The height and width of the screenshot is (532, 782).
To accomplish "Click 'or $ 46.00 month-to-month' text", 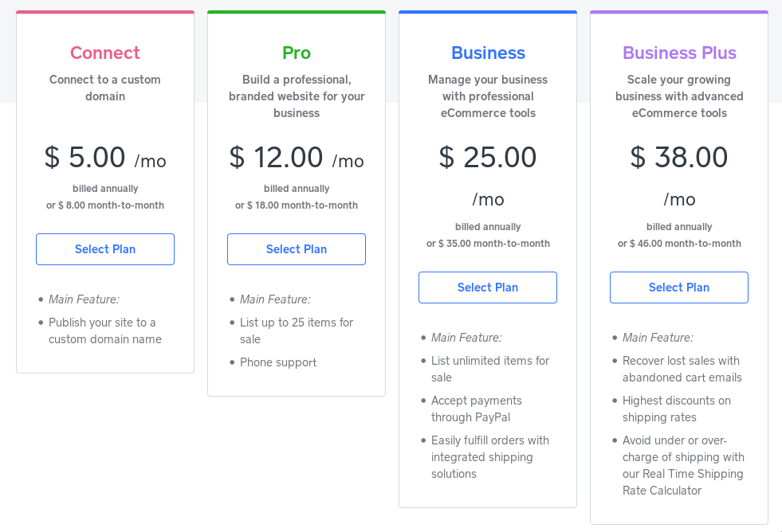I will (679, 244).
